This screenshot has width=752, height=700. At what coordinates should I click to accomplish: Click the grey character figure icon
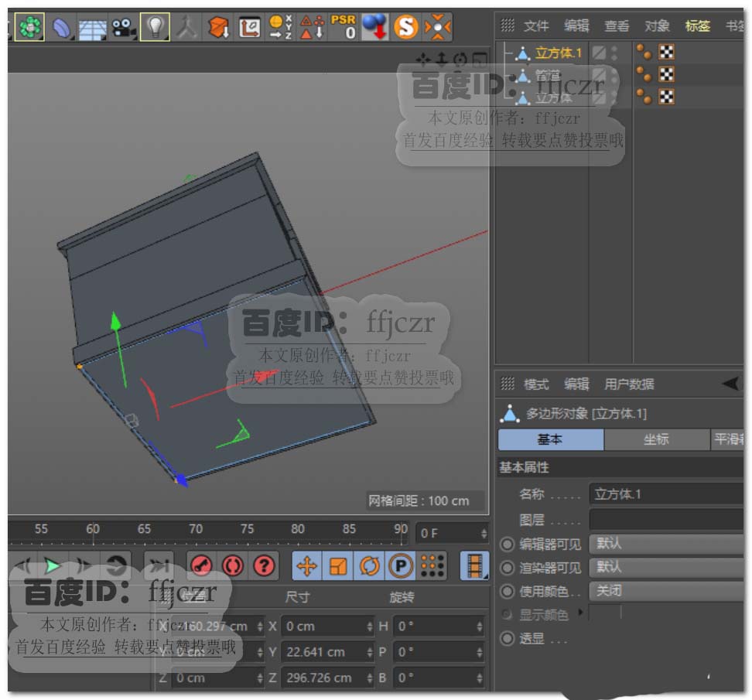pos(186,27)
